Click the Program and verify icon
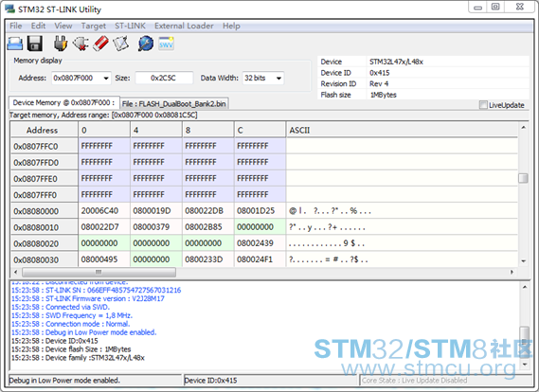The width and height of the screenshot is (539, 392). [121, 44]
